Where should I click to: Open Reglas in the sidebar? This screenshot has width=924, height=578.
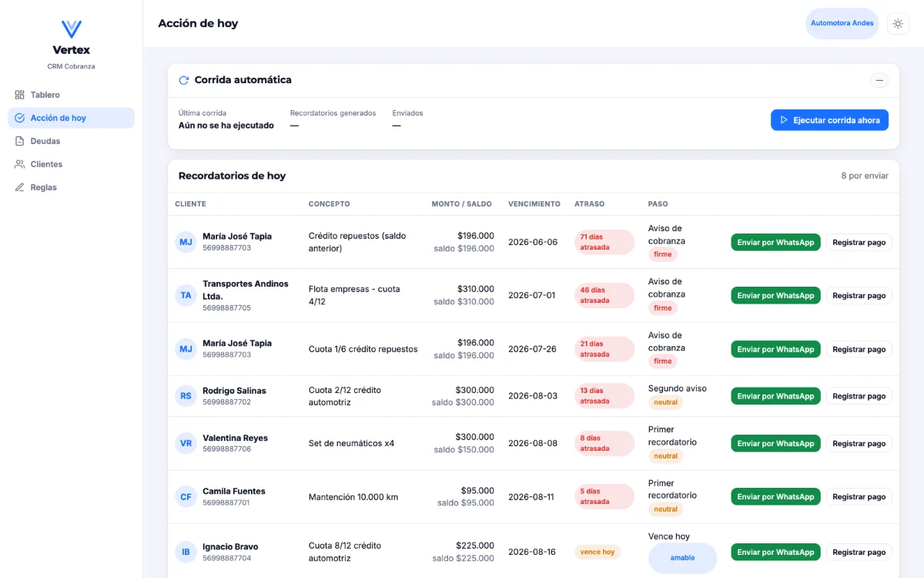tap(71, 187)
